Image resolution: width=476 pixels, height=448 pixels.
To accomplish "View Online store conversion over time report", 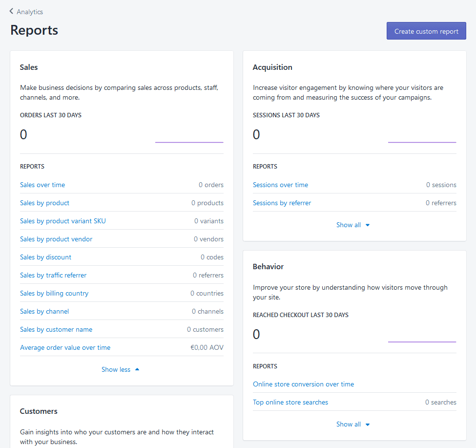I will click(303, 384).
